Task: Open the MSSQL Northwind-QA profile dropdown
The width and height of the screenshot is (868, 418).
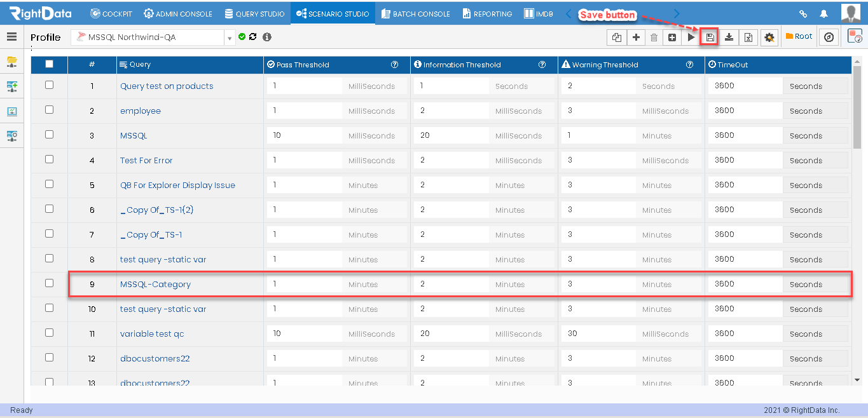Action: click(x=230, y=37)
